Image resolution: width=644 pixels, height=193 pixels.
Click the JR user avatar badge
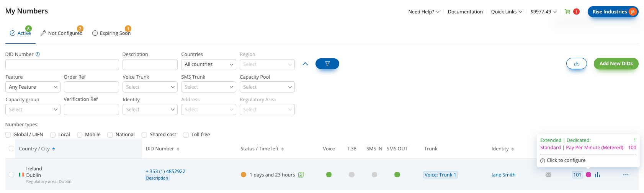633,12
